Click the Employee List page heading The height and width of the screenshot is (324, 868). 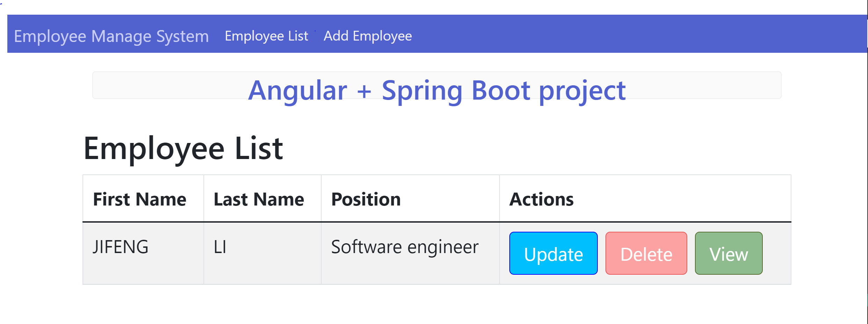tap(183, 148)
